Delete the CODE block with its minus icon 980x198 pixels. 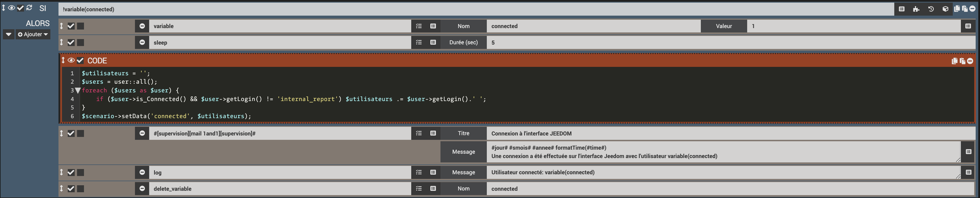(x=970, y=61)
